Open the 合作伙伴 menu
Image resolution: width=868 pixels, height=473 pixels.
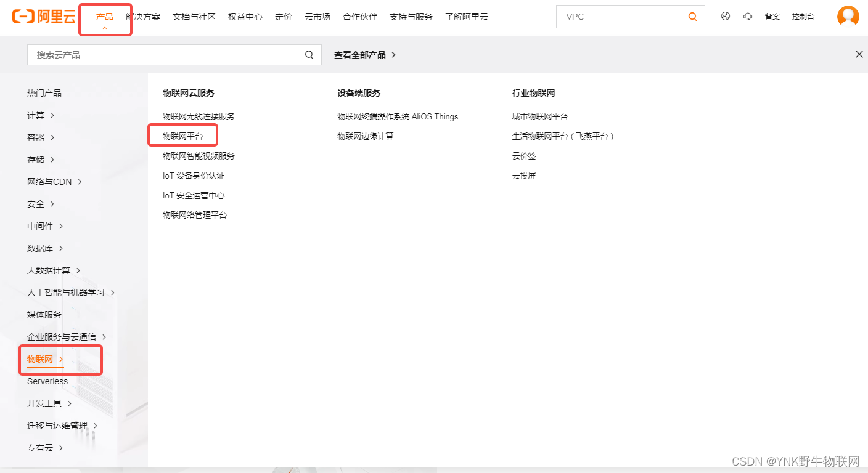point(360,17)
